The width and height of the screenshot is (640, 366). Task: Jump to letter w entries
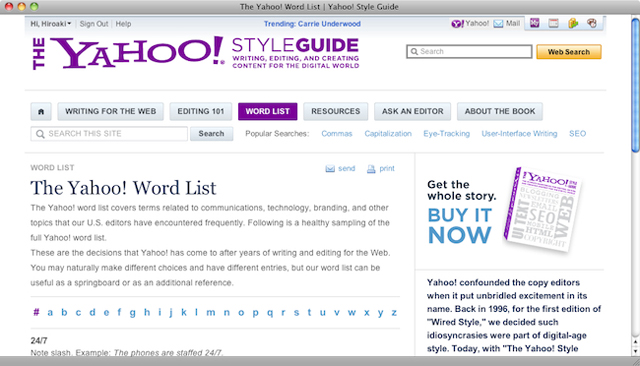click(351, 313)
